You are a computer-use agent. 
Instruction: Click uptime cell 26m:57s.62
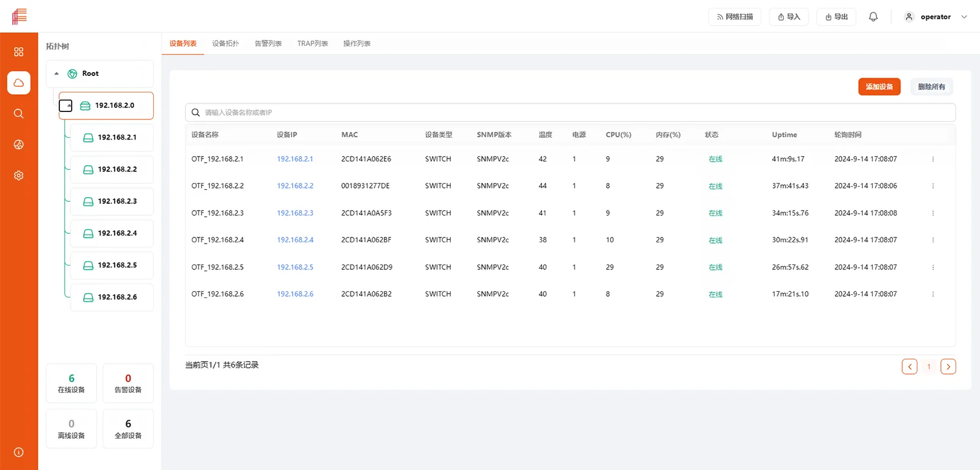click(790, 267)
